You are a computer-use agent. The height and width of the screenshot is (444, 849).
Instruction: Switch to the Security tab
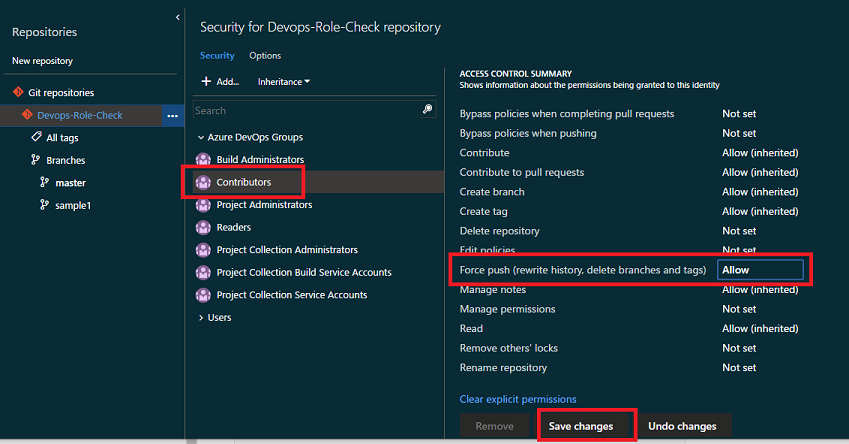tap(217, 55)
